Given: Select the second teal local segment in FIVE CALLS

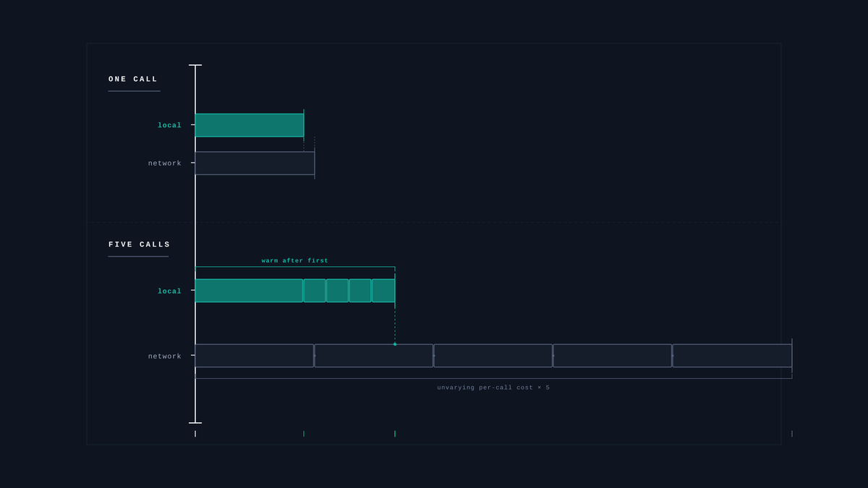Looking at the screenshot, I should pos(315,291).
